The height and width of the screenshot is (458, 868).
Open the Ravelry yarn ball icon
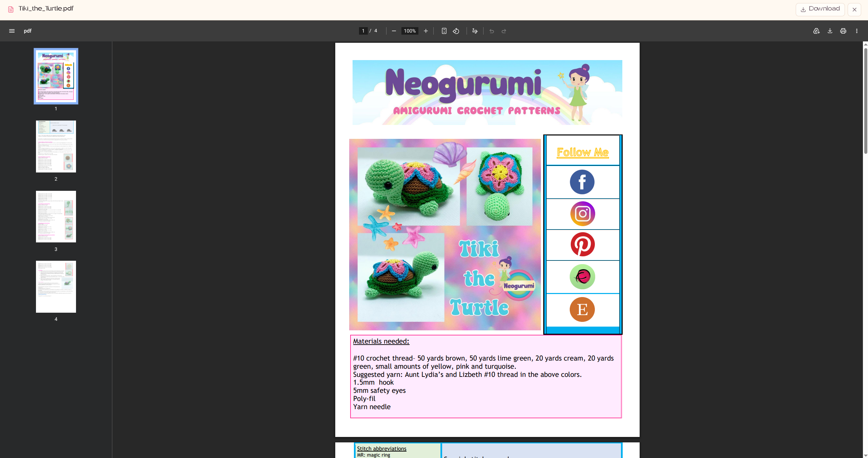582,277
